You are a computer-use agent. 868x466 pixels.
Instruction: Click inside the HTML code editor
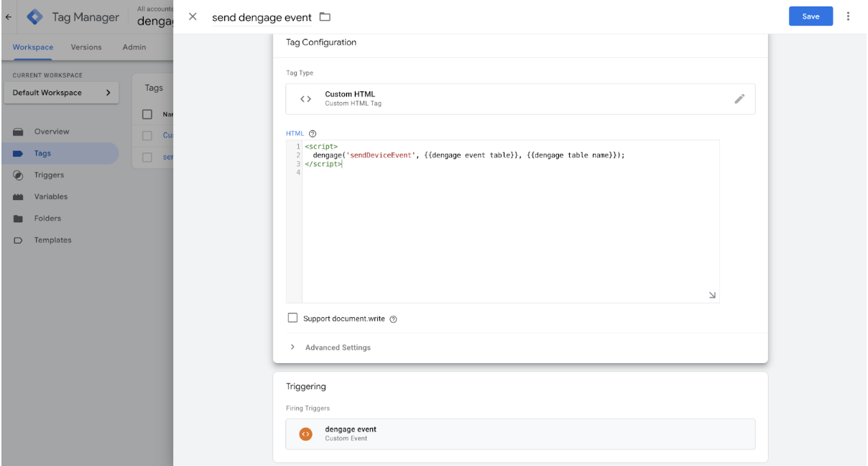point(510,221)
